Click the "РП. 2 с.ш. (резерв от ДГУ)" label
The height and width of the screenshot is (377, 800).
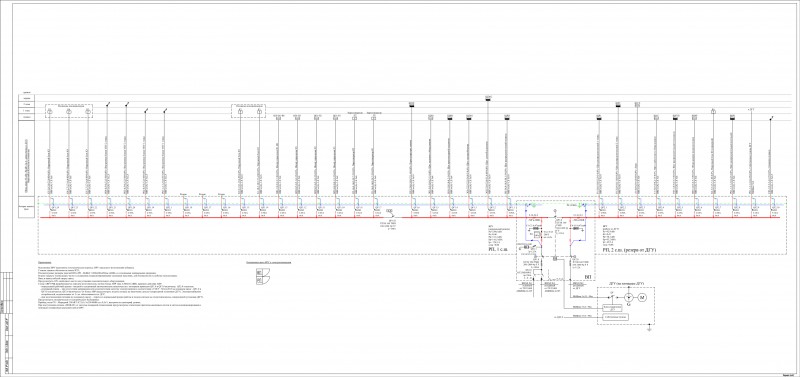(629, 250)
